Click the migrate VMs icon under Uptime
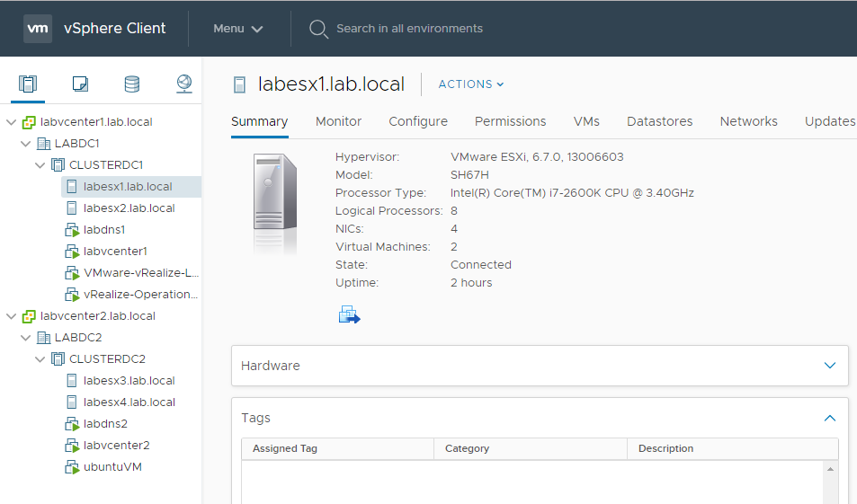The height and width of the screenshot is (504, 857). click(x=349, y=314)
